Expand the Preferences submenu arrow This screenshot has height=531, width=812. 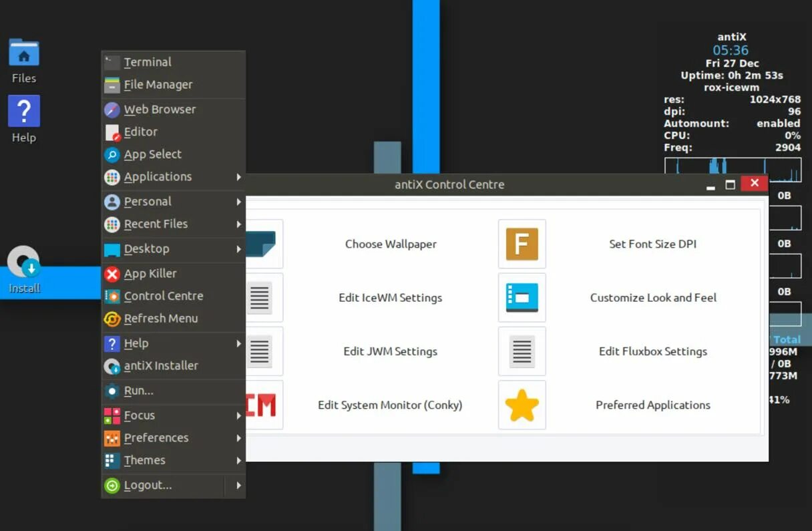coord(238,438)
